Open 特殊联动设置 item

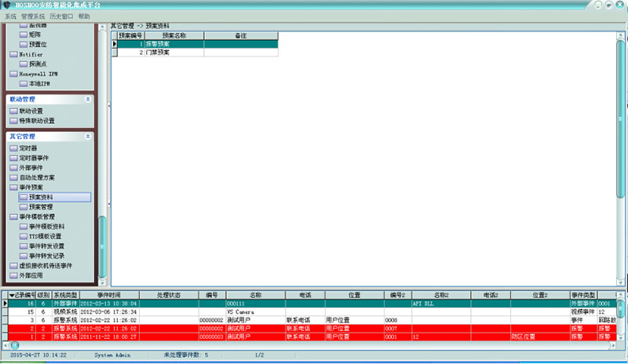(36, 121)
